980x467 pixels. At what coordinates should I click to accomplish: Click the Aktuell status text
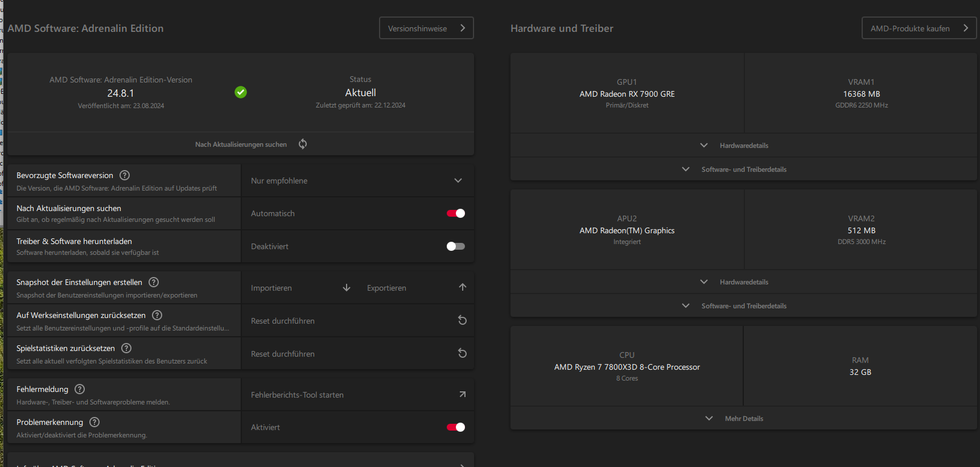(x=360, y=93)
